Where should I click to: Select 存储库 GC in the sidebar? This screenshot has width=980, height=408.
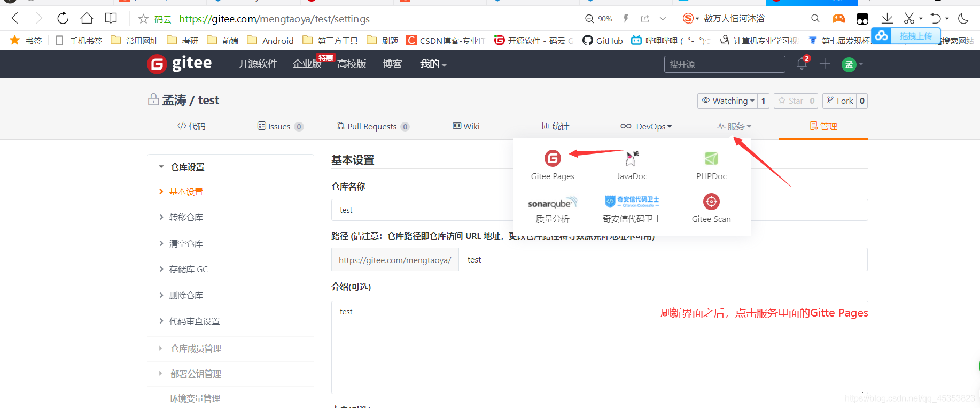pos(188,269)
